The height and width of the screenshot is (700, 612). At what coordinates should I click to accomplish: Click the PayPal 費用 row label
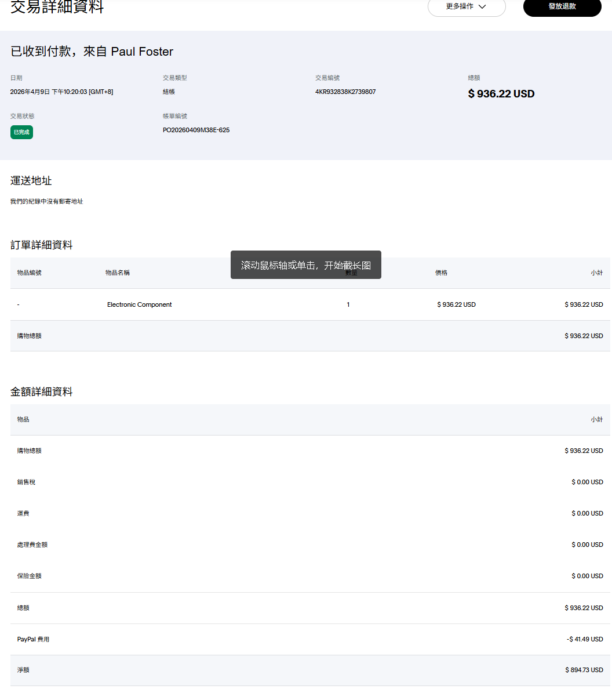coord(33,639)
